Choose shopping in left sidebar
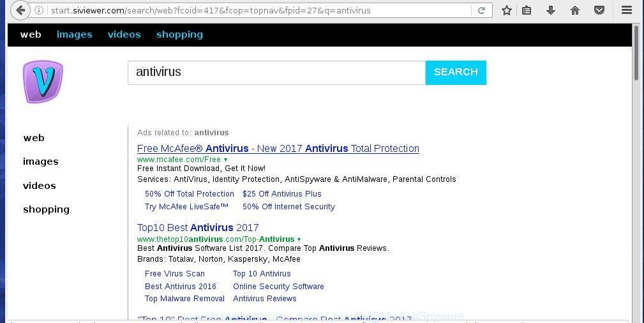This screenshot has height=323, width=644. click(46, 209)
